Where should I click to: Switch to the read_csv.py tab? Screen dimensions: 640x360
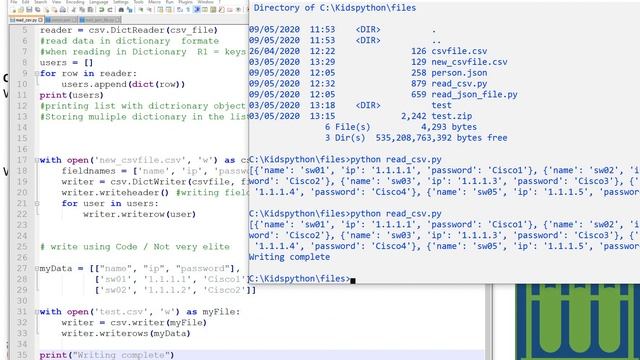(25, 20)
